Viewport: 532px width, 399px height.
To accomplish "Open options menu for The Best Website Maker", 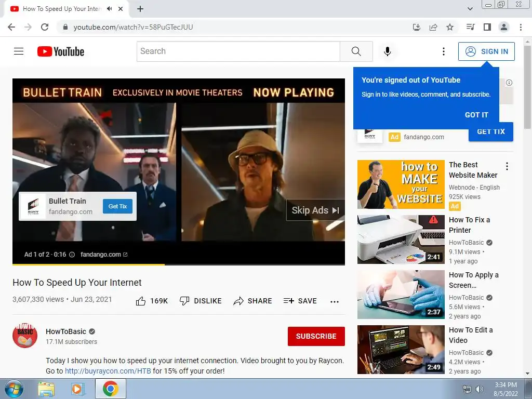I will pos(507,166).
